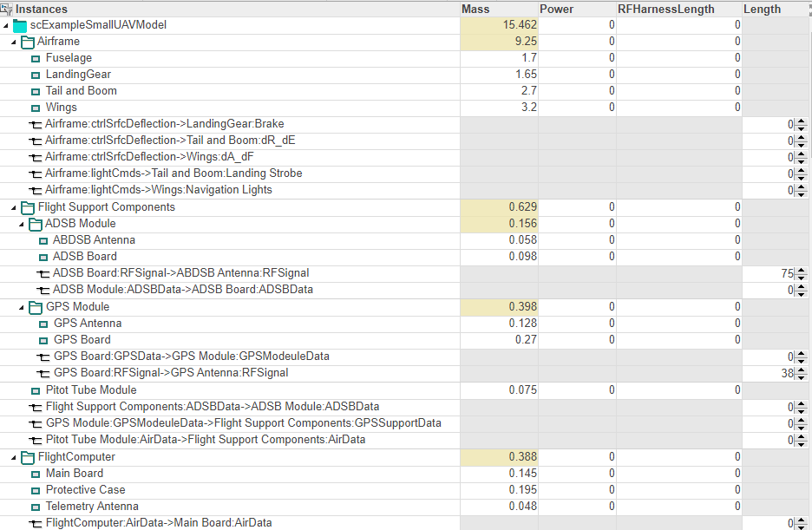Collapse the Airframe tree node
812x530 pixels.
click(x=14, y=42)
